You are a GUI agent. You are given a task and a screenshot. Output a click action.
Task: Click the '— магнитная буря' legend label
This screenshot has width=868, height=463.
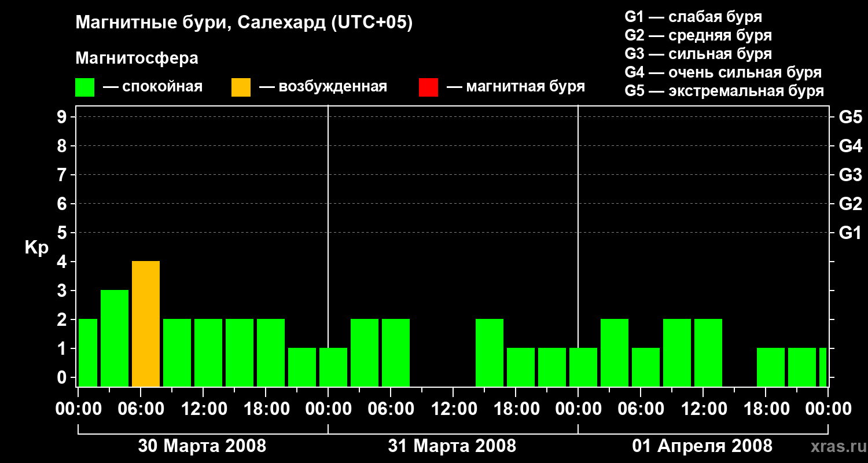[x=516, y=87]
